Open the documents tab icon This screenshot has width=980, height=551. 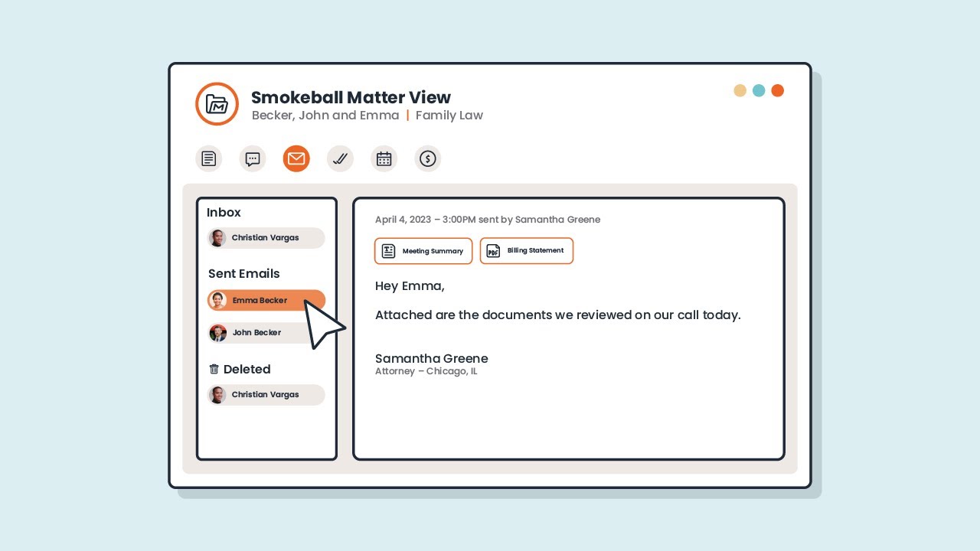pos(208,158)
